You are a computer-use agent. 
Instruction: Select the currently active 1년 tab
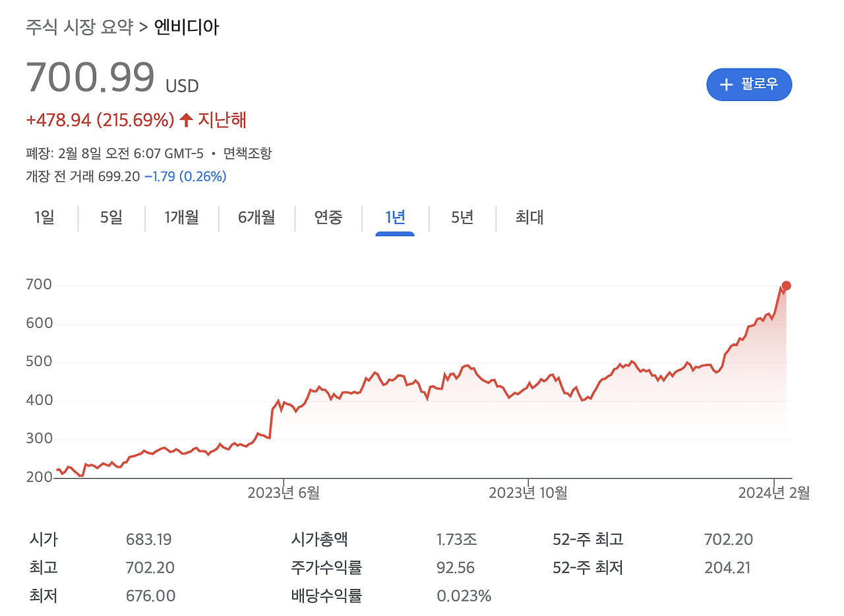click(x=394, y=218)
